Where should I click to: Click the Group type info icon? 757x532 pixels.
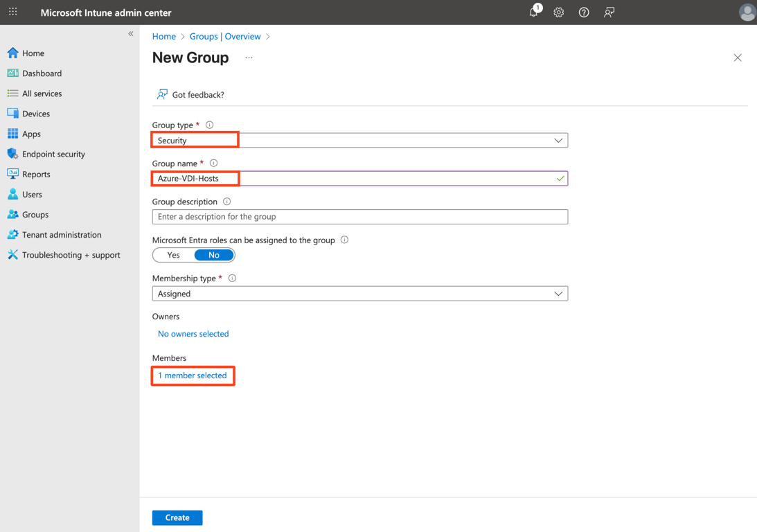pos(209,125)
